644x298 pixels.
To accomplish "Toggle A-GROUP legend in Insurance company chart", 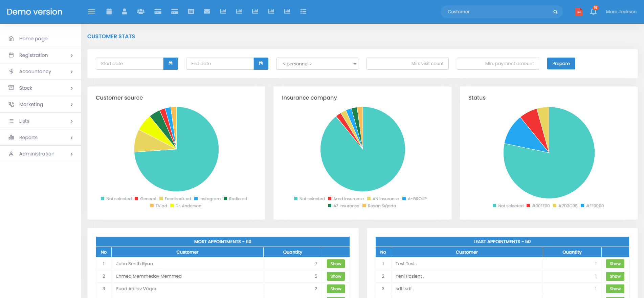I will pos(414,199).
